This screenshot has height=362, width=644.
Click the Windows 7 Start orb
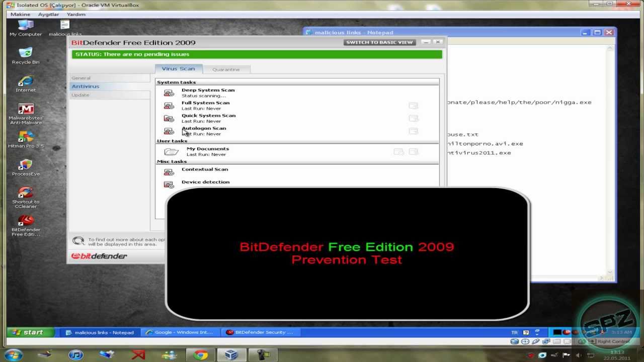[x=13, y=355]
